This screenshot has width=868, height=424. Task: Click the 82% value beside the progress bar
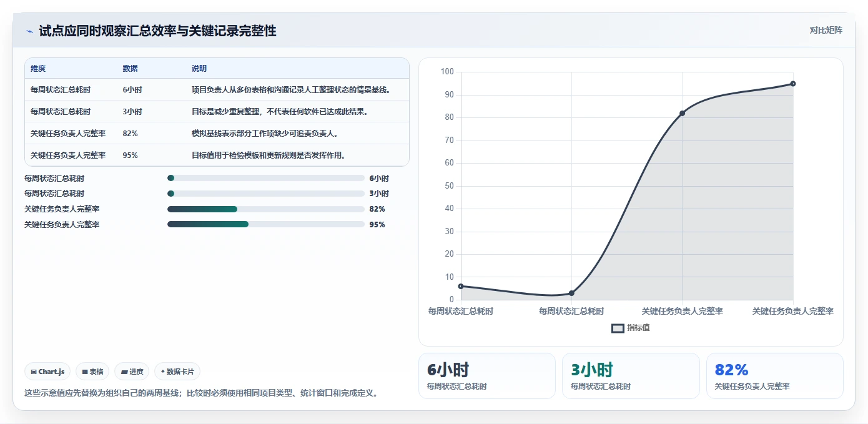[377, 209]
